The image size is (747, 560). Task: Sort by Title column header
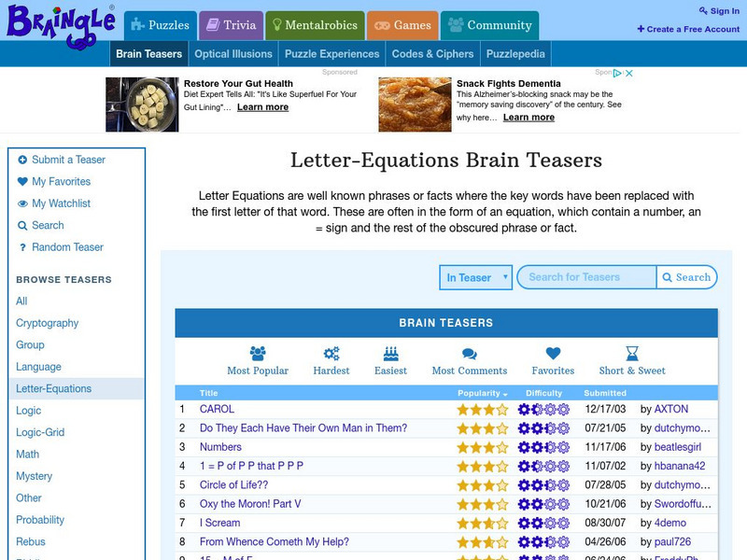coord(208,393)
